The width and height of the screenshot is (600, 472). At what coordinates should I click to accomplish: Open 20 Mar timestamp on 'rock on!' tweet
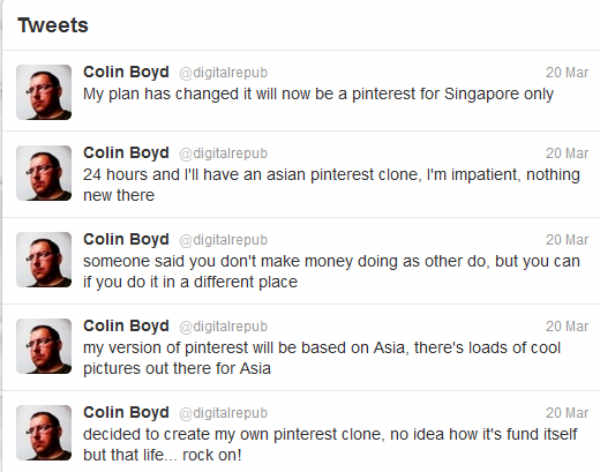coord(567,413)
